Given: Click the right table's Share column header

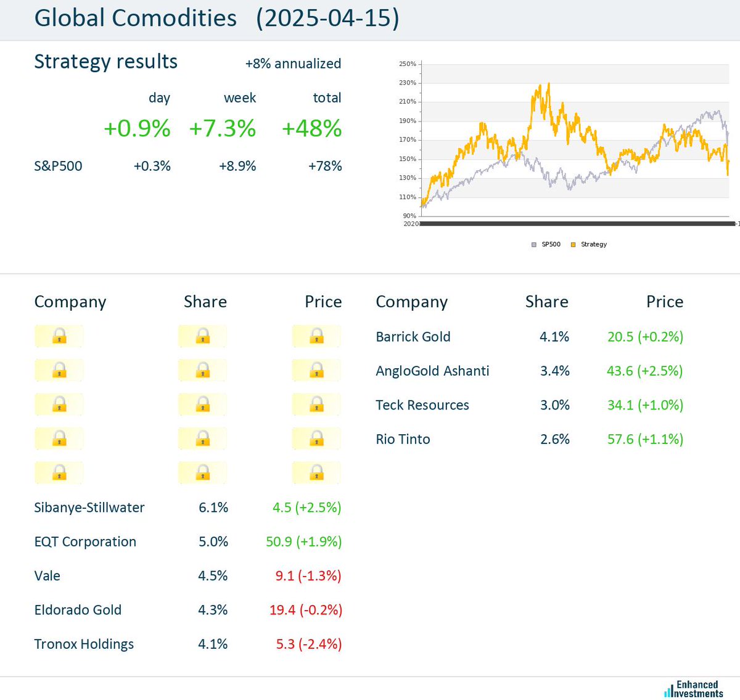Looking at the screenshot, I should pos(547,302).
